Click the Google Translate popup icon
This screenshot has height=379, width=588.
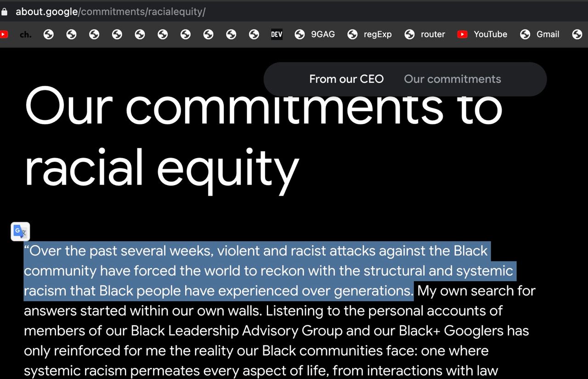(20, 232)
